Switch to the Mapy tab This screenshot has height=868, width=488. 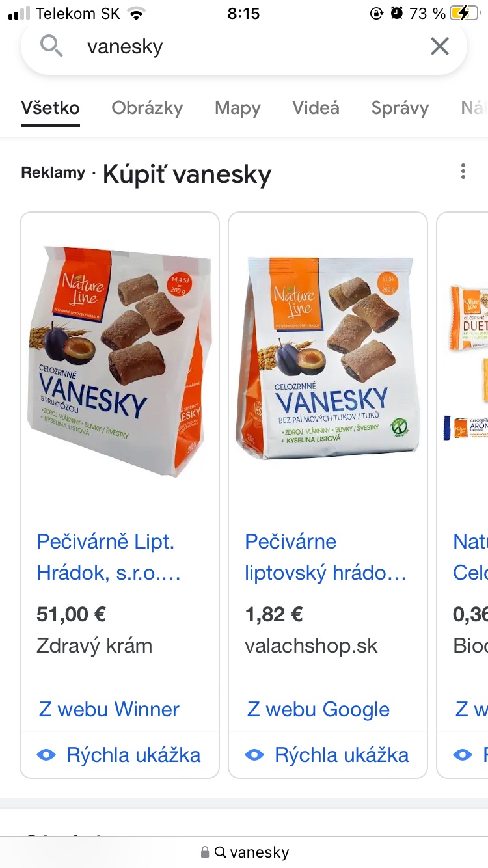(x=237, y=108)
